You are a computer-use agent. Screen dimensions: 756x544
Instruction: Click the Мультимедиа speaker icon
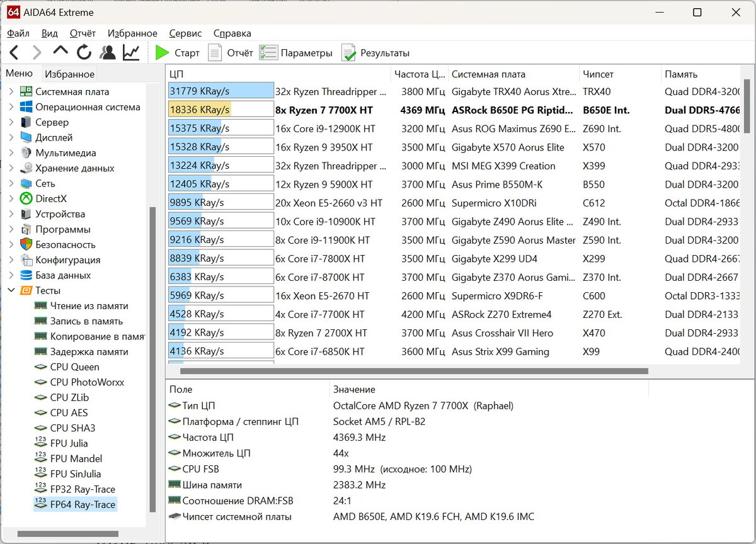click(x=26, y=153)
